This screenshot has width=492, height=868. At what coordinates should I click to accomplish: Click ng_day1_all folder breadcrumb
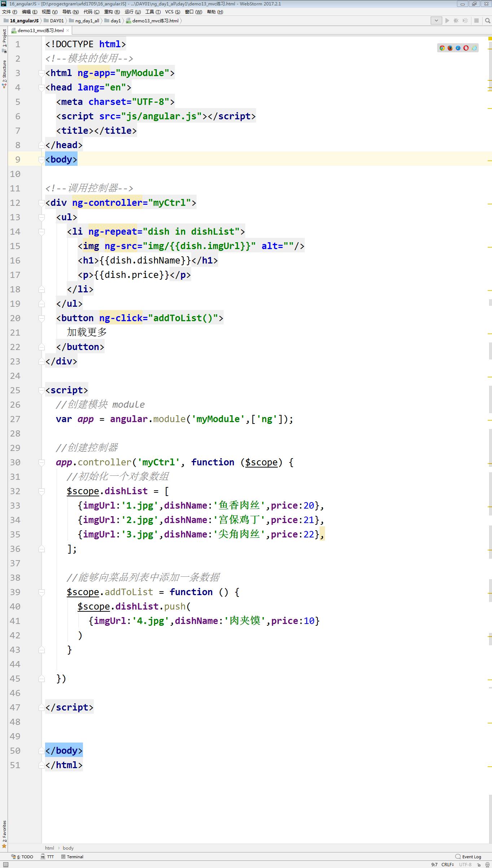coord(84,21)
